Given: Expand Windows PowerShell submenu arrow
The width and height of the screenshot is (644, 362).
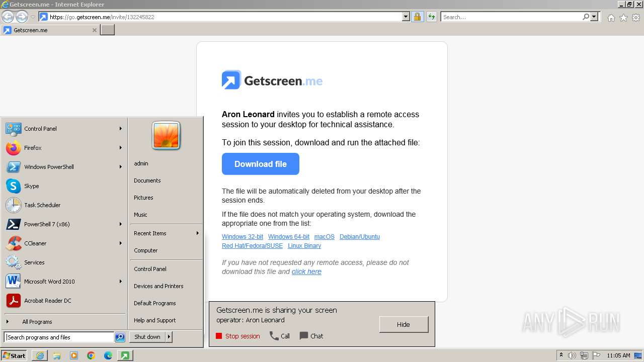Looking at the screenshot, I should (121, 167).
